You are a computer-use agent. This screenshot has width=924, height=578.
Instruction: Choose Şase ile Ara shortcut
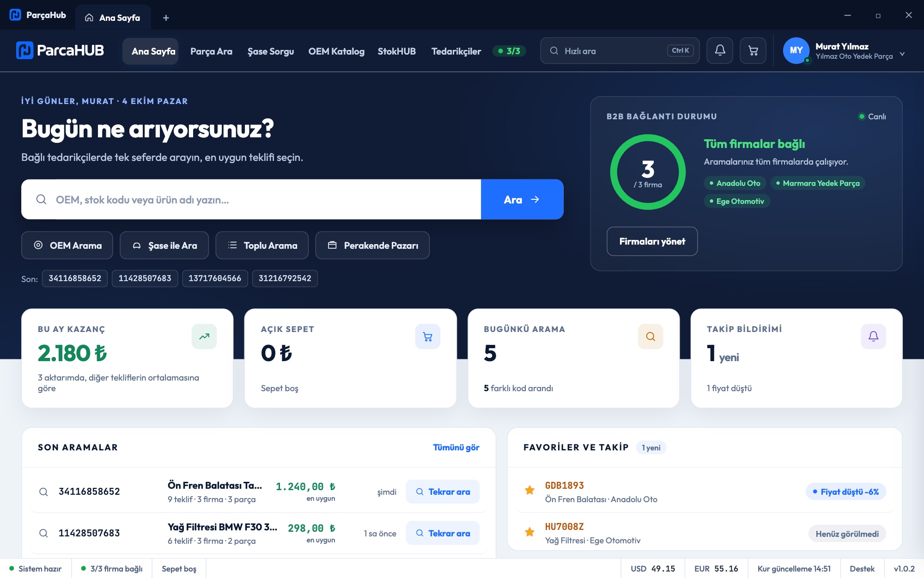164,246
